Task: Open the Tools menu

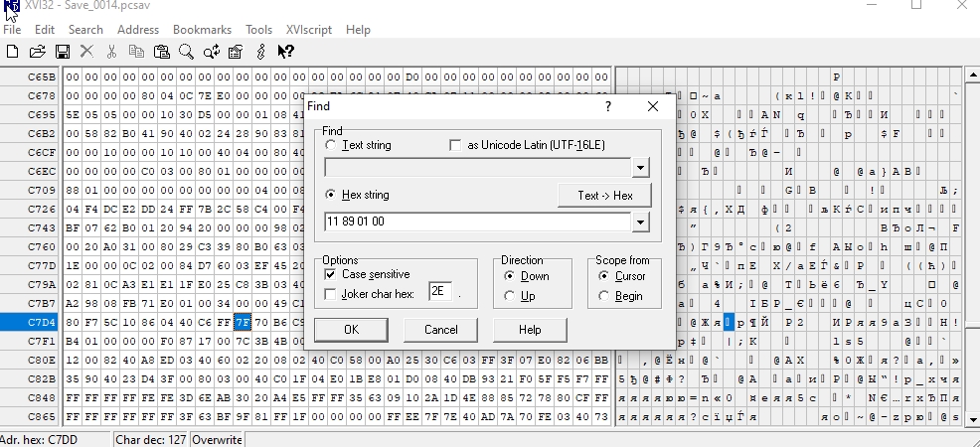Action: (x=258, y=30)
